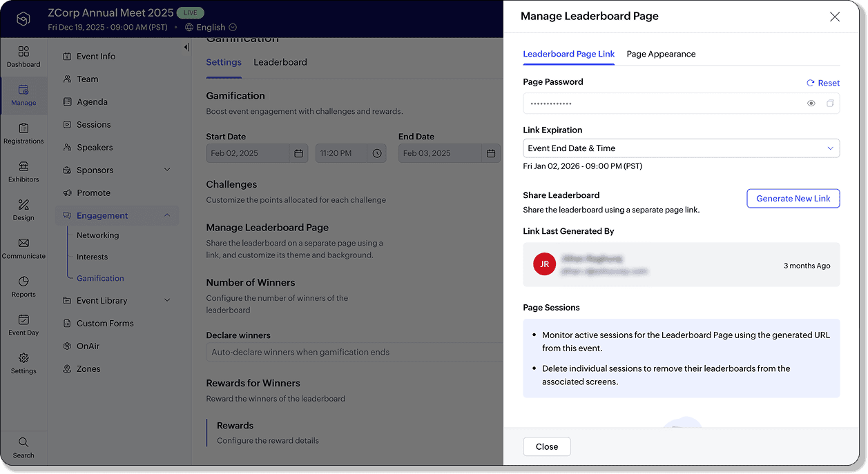Open Settings gear in left rail
This screenshot has width=868, height=474.
pos(23,358)
